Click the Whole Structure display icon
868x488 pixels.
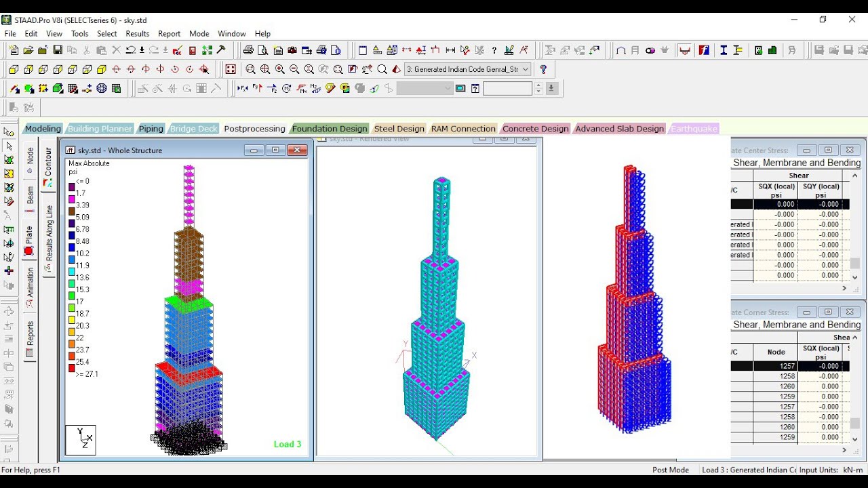coord(231,69)
